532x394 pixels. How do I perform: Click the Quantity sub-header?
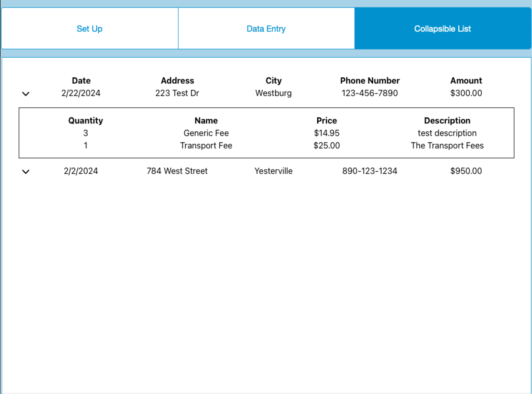pyautogui.click(x=86, y=121)
